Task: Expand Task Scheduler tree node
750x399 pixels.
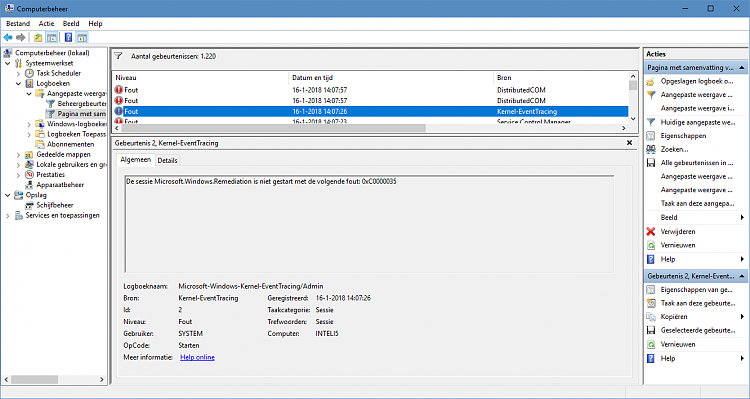Action: pos(18,73)
